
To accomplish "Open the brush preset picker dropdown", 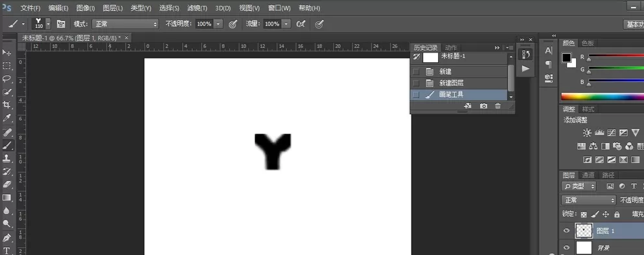I will tap(48, 24).
